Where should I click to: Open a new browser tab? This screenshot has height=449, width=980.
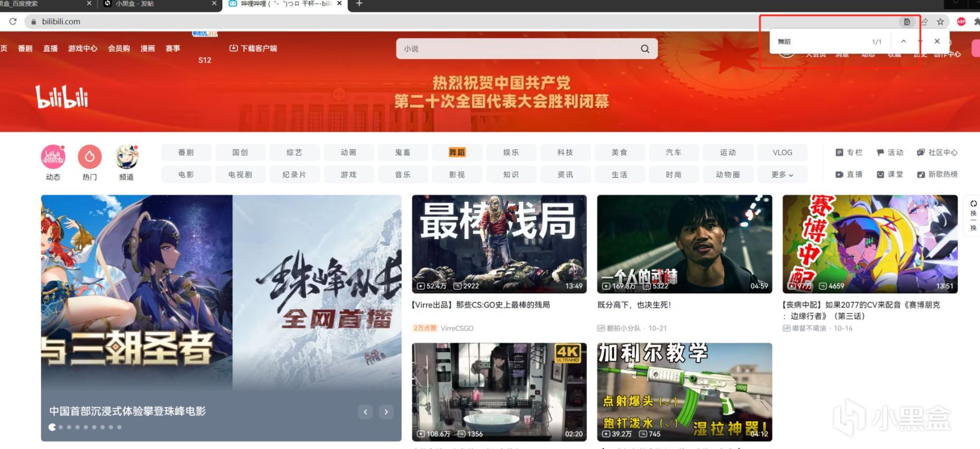359,4
